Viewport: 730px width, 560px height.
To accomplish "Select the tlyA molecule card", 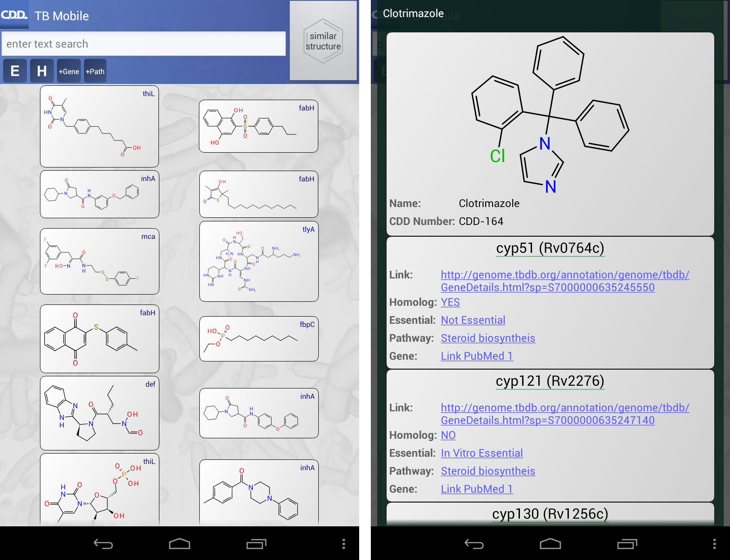I will click(259, 261).
